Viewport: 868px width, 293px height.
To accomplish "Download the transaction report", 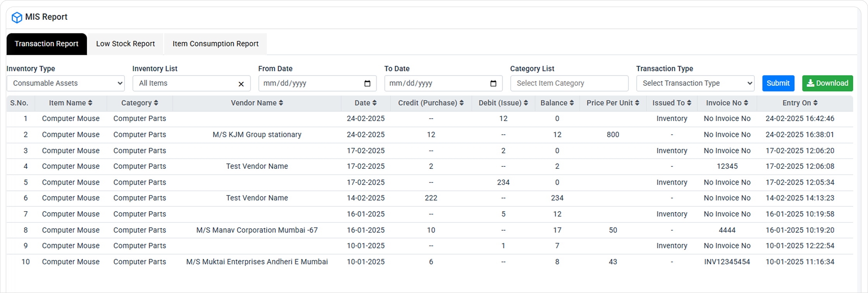I will click(827, 83).
